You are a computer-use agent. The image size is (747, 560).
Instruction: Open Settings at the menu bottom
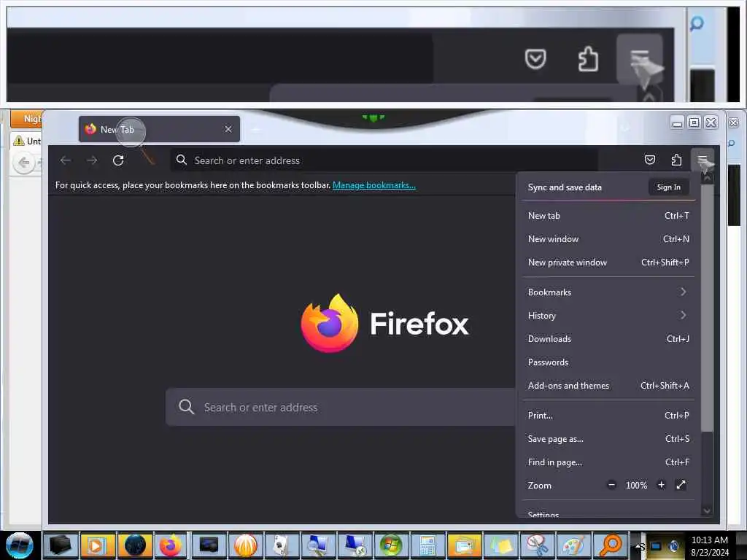(608, 514)
